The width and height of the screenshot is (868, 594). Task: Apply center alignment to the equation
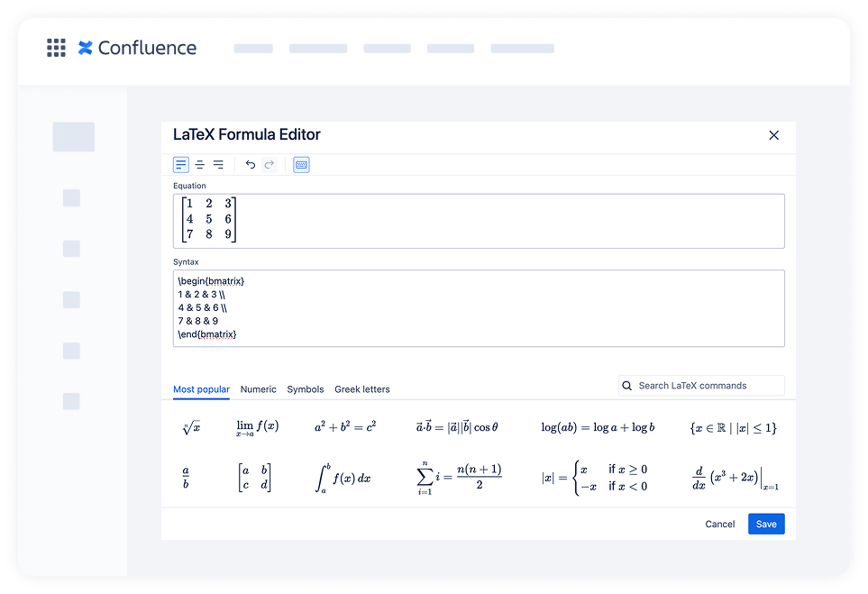(199, 164)
